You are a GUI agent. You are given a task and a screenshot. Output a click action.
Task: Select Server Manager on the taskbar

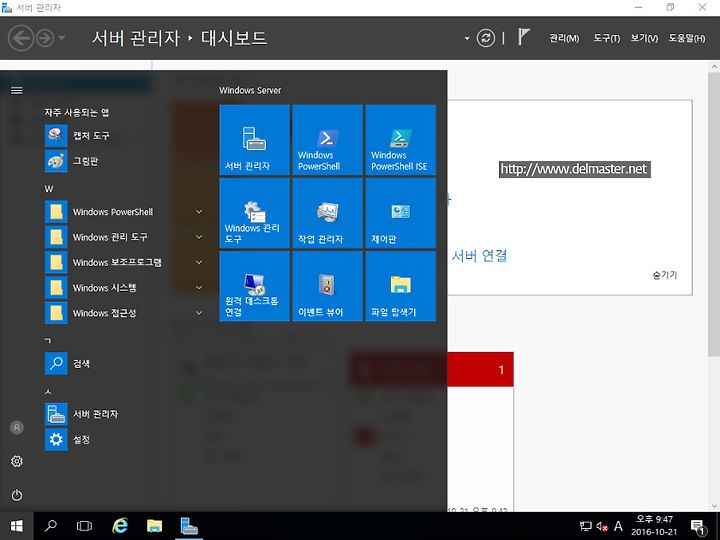(x=189, y=526)
